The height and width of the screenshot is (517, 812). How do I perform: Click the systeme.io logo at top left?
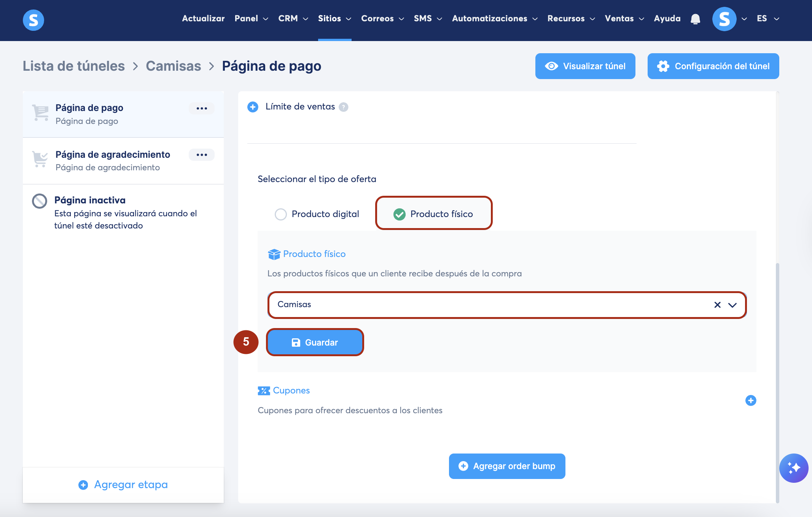pyautogui.click(x=33, y=20)
